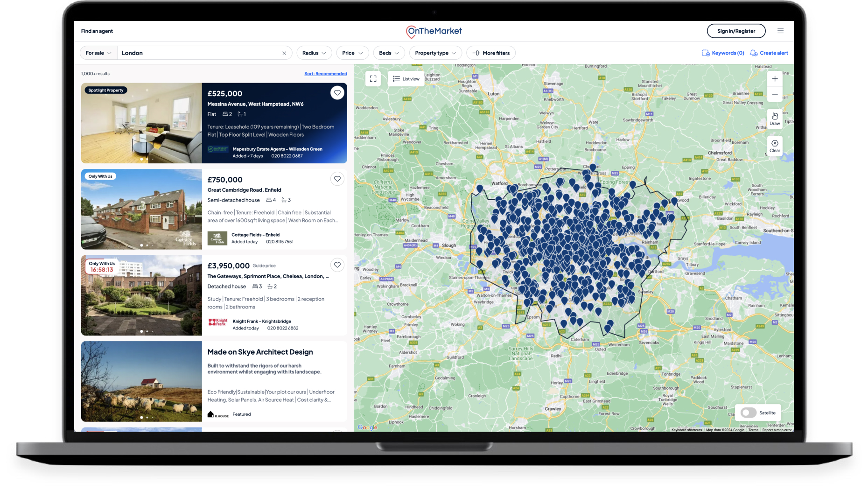This screenshot has height=504, width=868.
Task: Open the Price dropdown
Action: tap(352, 53)
